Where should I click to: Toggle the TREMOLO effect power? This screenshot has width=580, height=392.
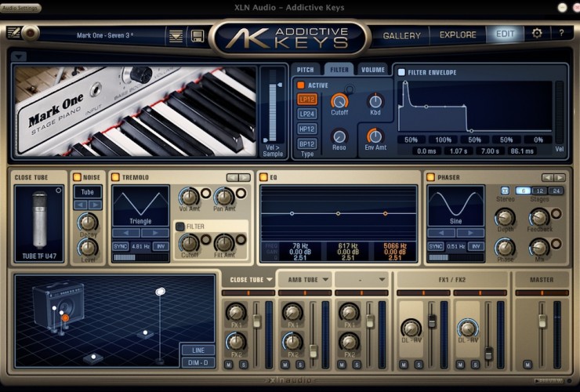pyautogui.click(x=115, y=177)
